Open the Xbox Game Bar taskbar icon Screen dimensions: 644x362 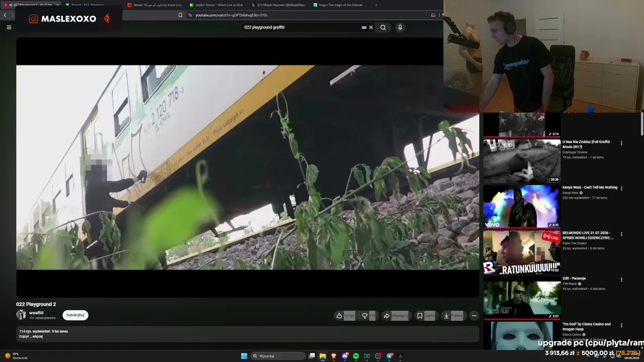[x=367, y=356]
